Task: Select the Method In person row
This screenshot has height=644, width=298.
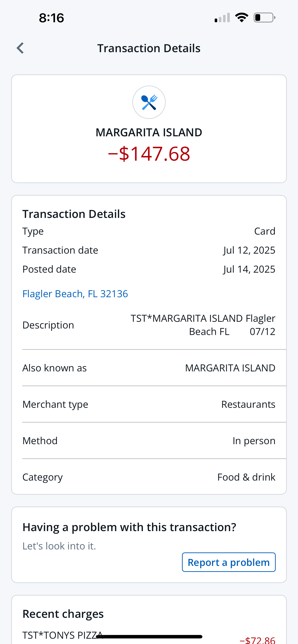Action: pyautogui.click(x=149, y=440)
